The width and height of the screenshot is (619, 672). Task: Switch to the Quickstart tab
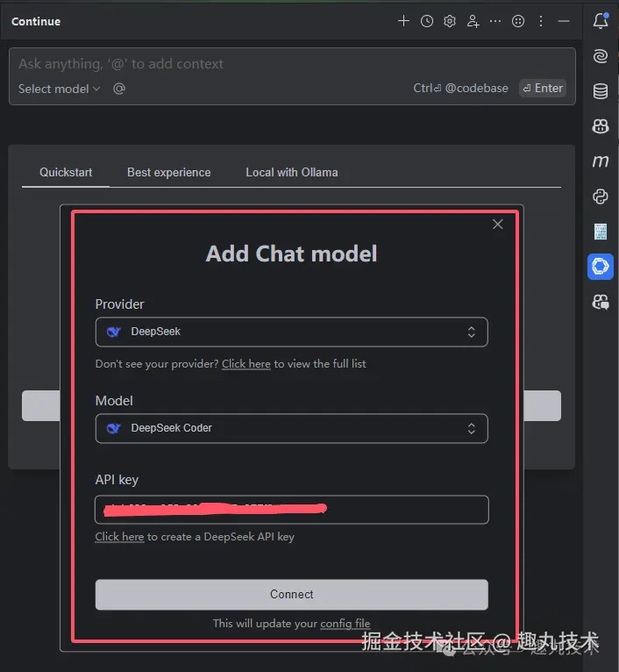point(66,172)
